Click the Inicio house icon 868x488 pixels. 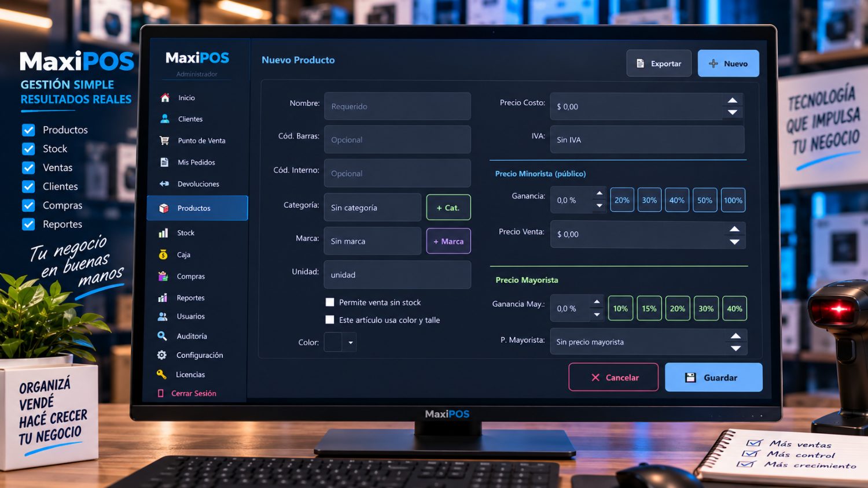point(165,98)
